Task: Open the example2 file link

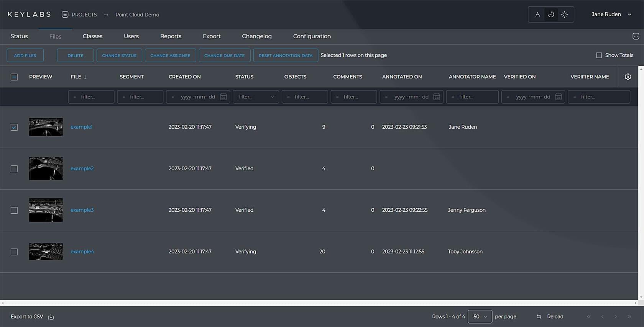Action: point(82,168)
